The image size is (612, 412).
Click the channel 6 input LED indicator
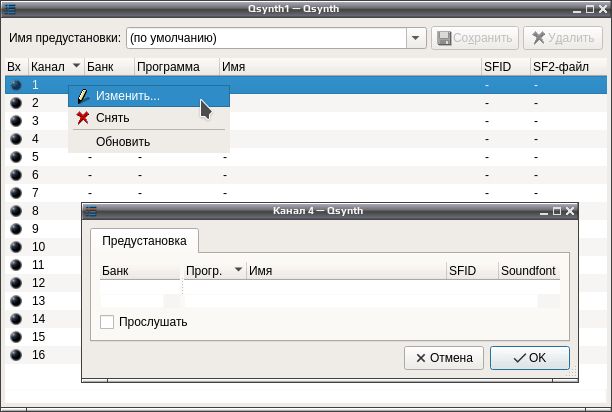point(16,175)
